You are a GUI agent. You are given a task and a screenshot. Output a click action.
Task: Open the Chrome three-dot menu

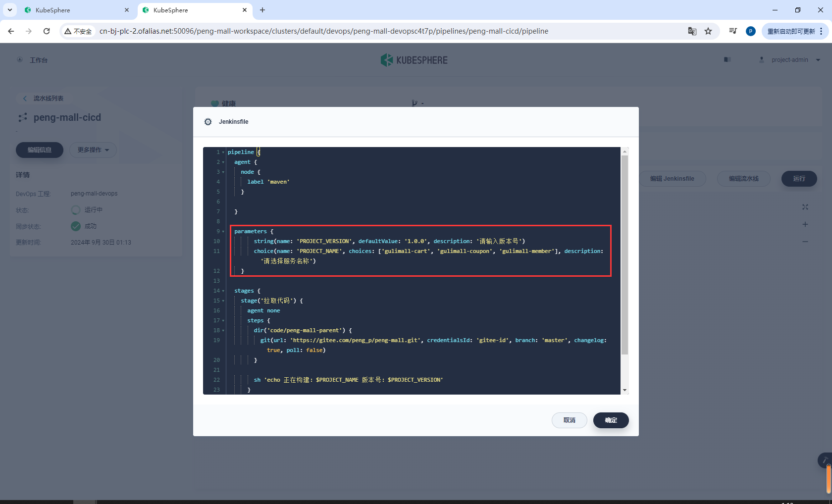(821, 31)
